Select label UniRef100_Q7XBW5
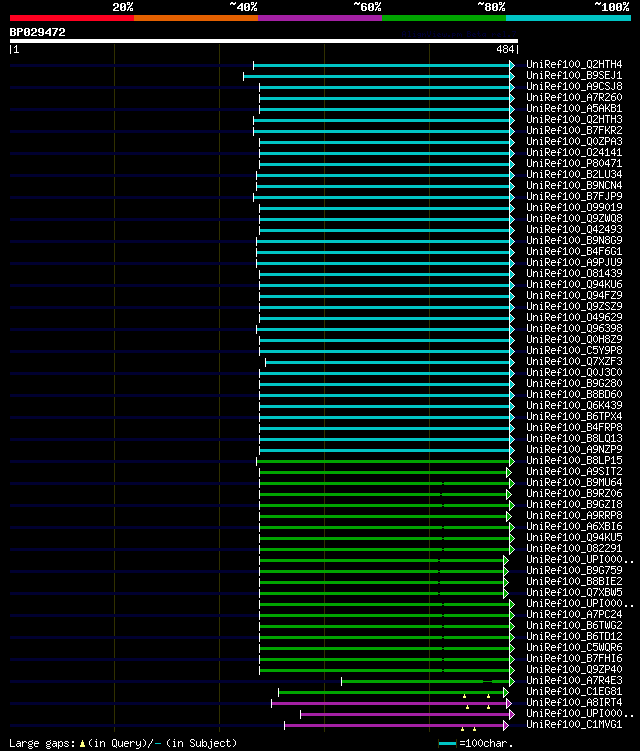640x751 pixels. point(574,593)
